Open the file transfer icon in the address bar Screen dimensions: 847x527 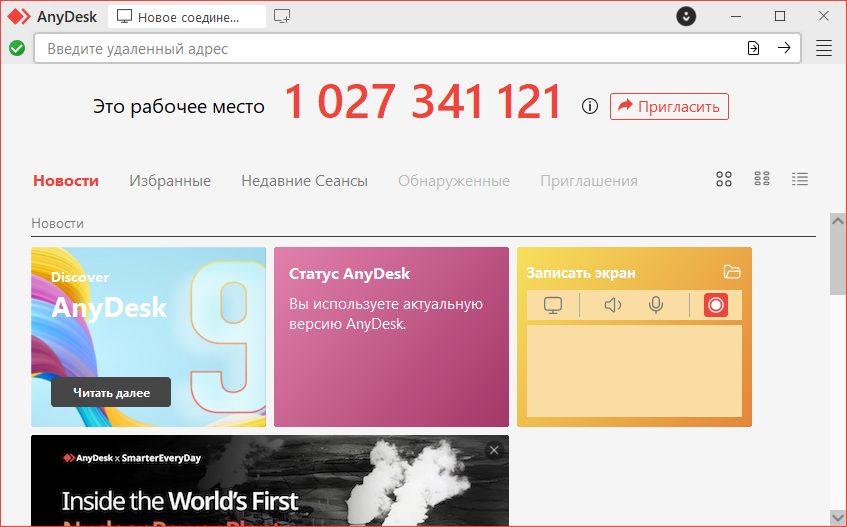(753, 48)
